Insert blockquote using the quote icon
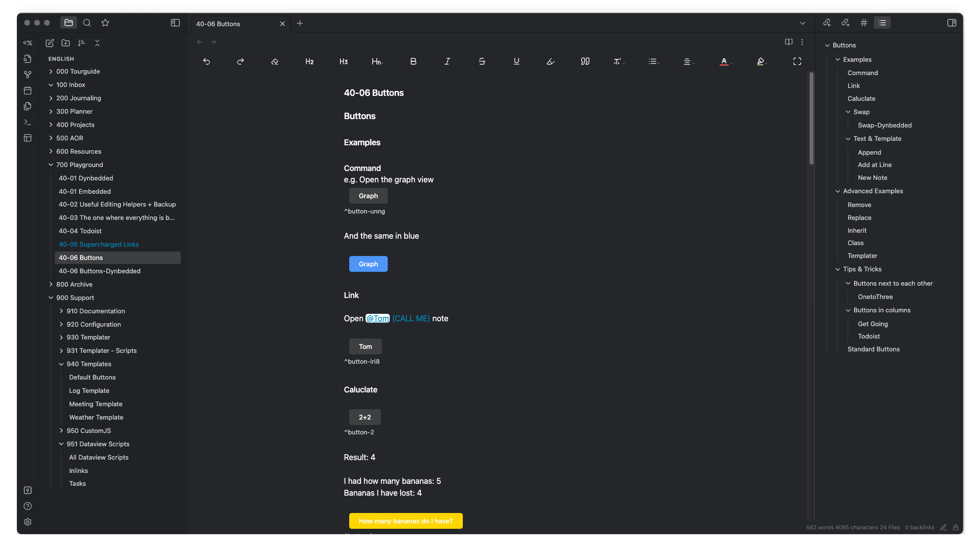 pos(585,62)
